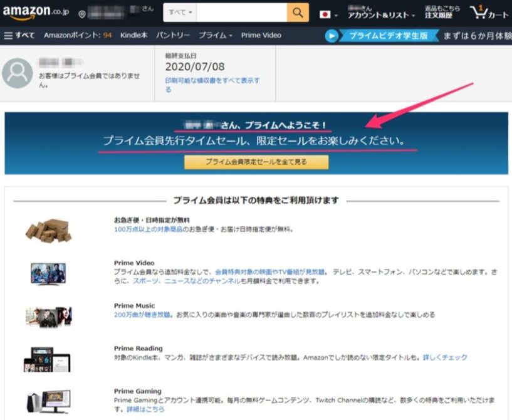Expand the プライム navigation dropdown
This screenshot has height=420, width=512.
coord(216,35)
